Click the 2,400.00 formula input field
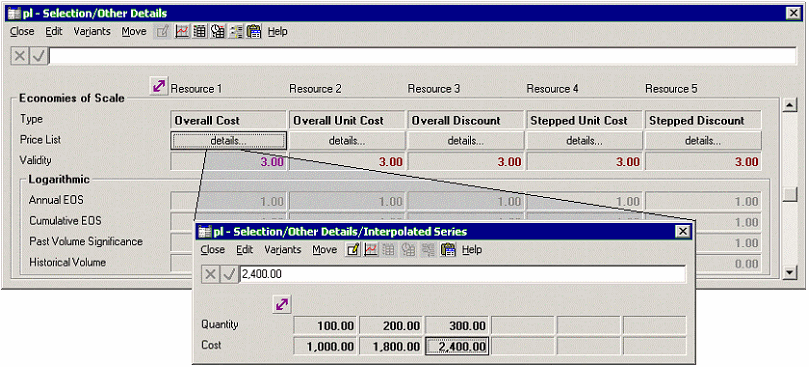809x367 pixels. click(462, 274)
